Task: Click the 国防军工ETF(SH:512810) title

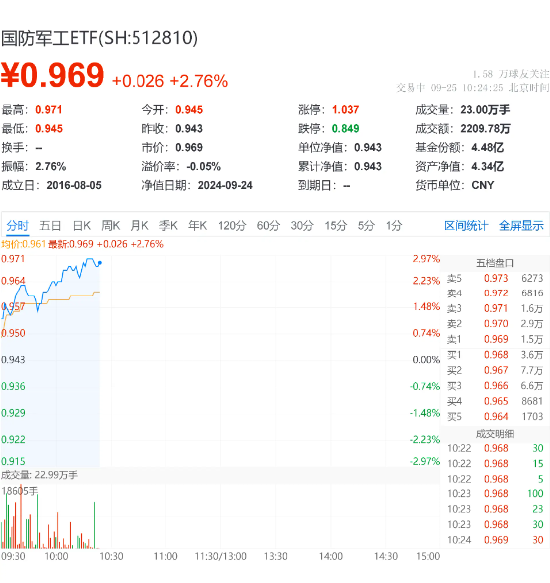Action: [99, 38]
